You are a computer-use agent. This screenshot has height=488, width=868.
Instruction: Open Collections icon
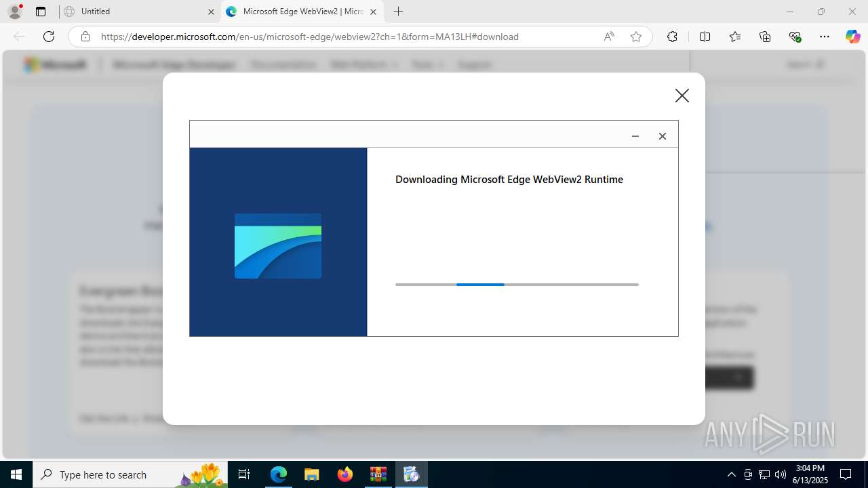point(765,37)
